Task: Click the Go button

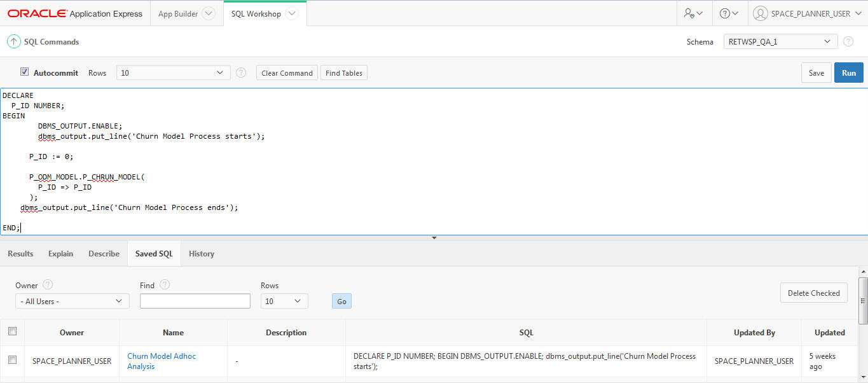Action: point(341,301)
